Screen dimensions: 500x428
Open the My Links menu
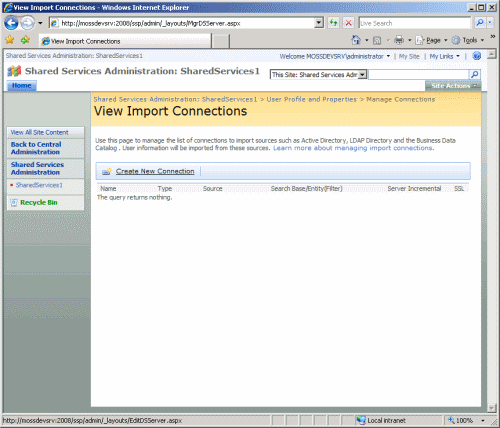[x=444, y=56]
